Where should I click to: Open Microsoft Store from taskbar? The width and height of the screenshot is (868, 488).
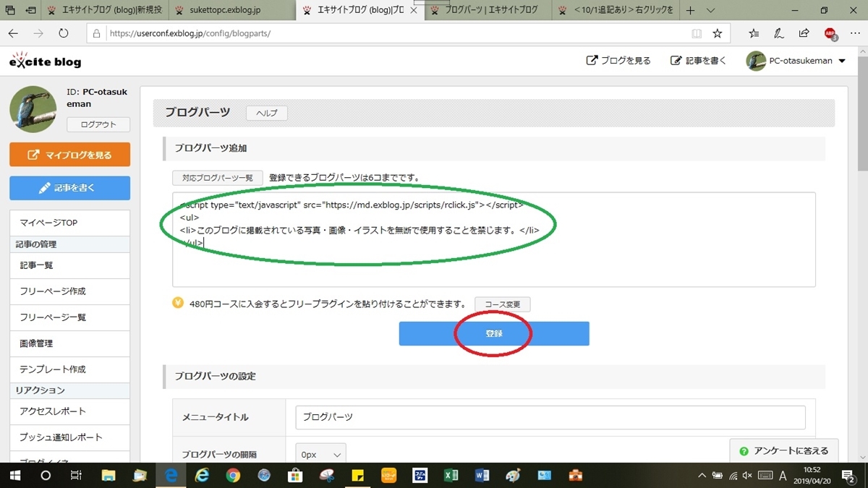[x=295, y=475]
